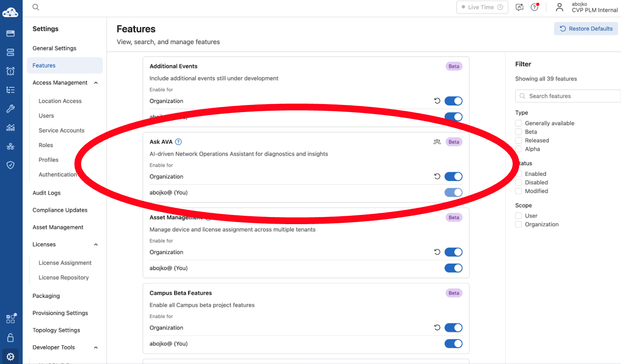This screenshot has height=364, width=621.
Task: Click the shield icon in left sidebar
Action: (x=11, y=165)
